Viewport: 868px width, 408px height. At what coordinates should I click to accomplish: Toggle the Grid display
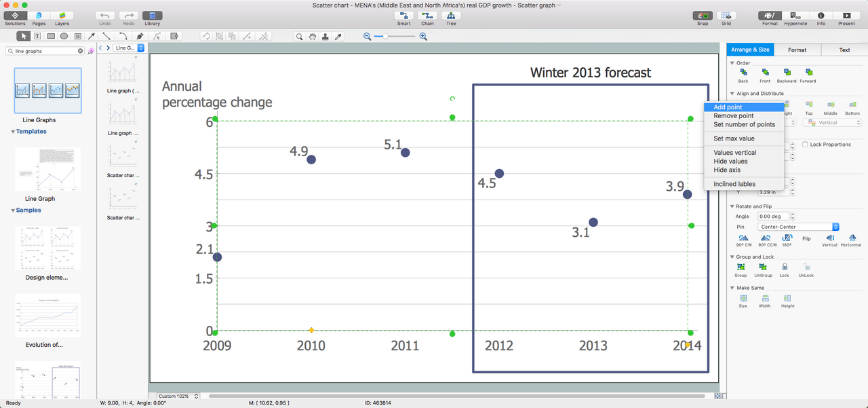coord(726,16)
